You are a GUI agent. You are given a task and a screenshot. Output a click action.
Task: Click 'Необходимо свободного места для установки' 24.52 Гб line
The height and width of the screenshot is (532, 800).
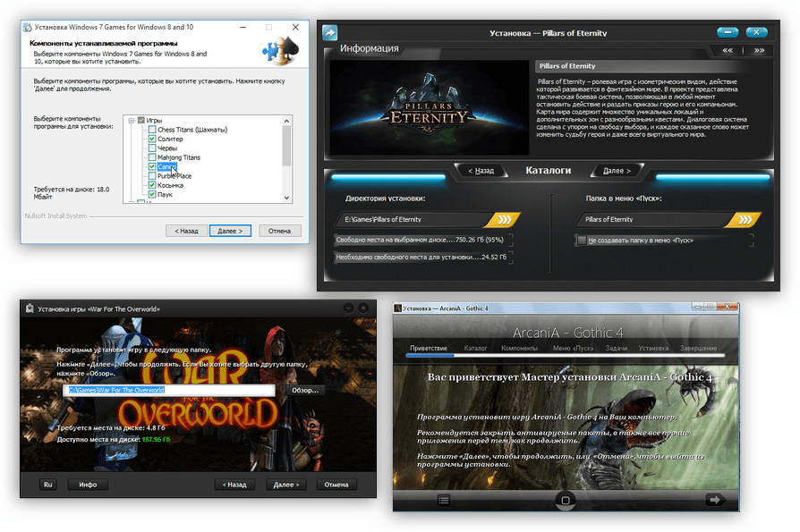point(421,258)
